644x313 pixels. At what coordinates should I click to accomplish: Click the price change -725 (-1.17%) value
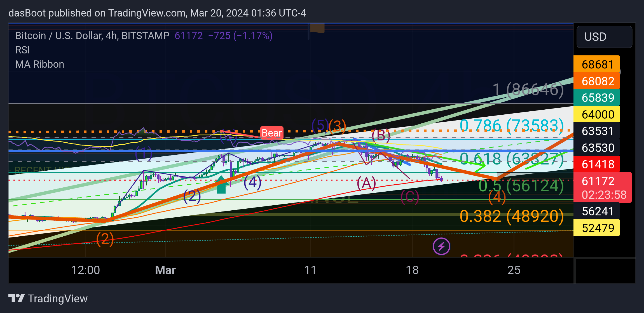tap(240, 36)
